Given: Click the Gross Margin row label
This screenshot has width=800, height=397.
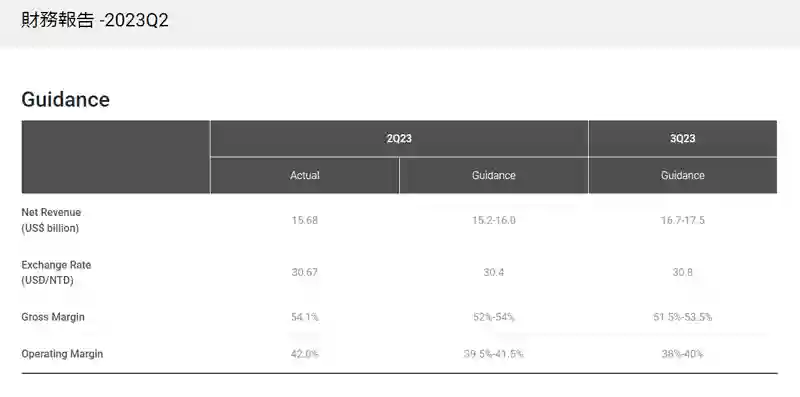Looking at the screenshot, I should [53, 317].
